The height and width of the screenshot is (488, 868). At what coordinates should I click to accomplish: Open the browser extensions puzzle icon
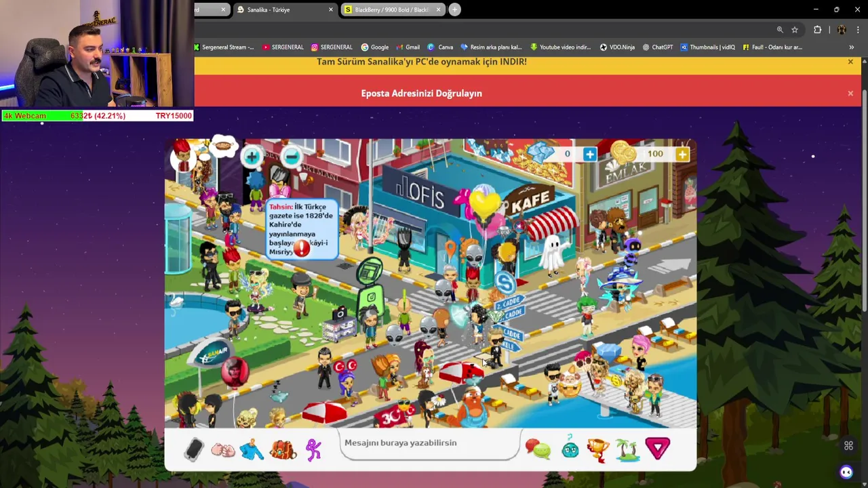tap(817, 30)
